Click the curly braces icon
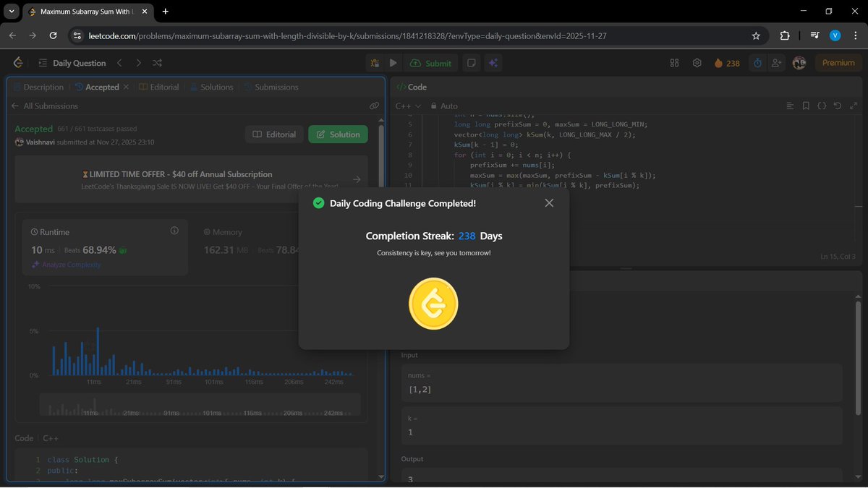868x488 pixels. (822, 106)
